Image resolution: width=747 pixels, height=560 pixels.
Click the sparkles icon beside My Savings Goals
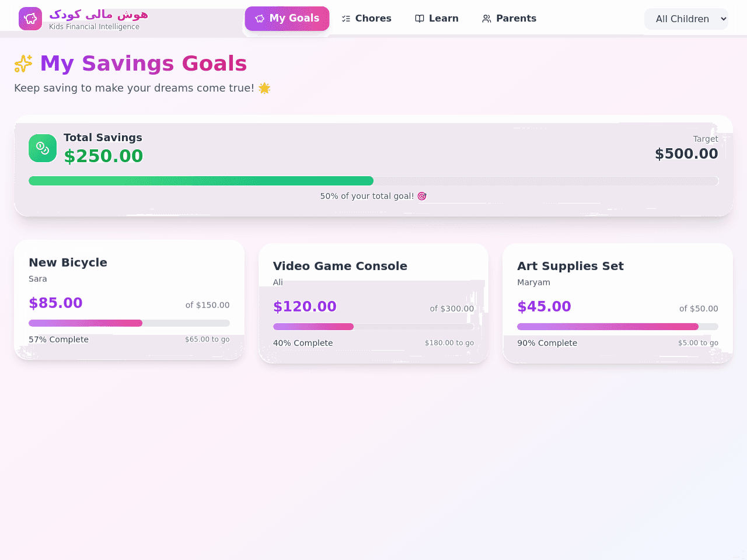(x=23, y=64)
